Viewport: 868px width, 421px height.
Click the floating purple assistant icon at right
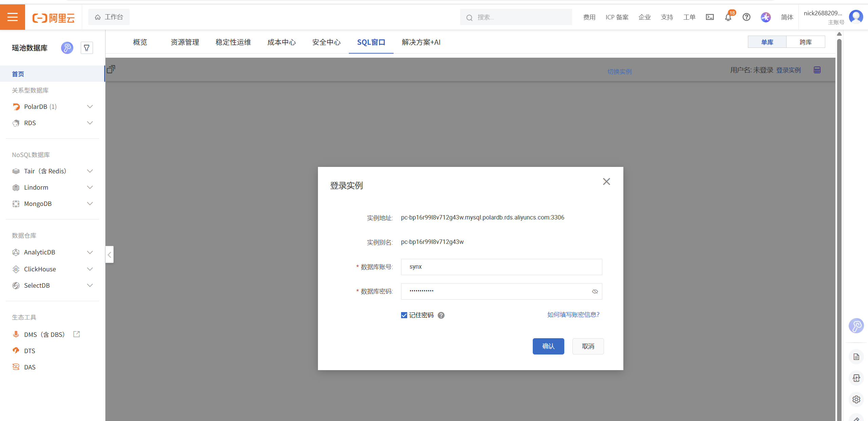[x=856, y=326]
